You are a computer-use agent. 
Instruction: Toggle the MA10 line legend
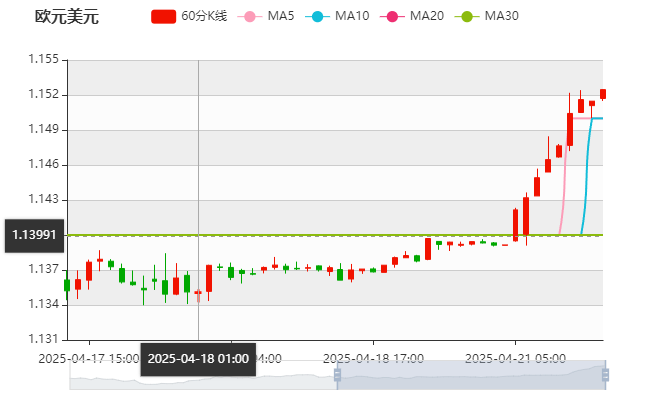(337, 16)
